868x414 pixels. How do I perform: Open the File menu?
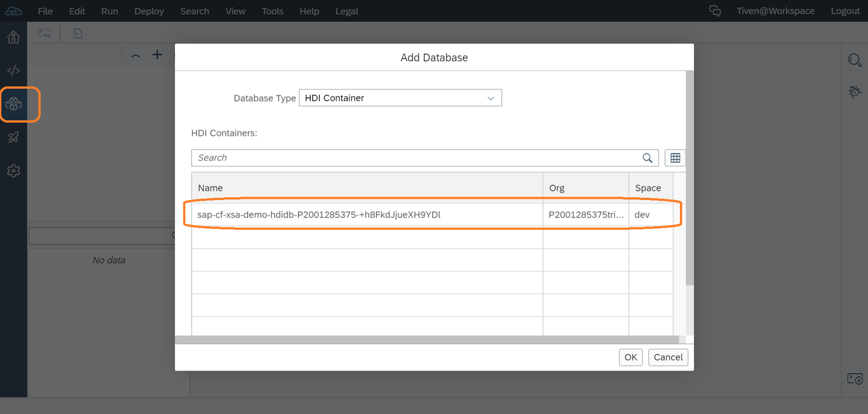45,11
